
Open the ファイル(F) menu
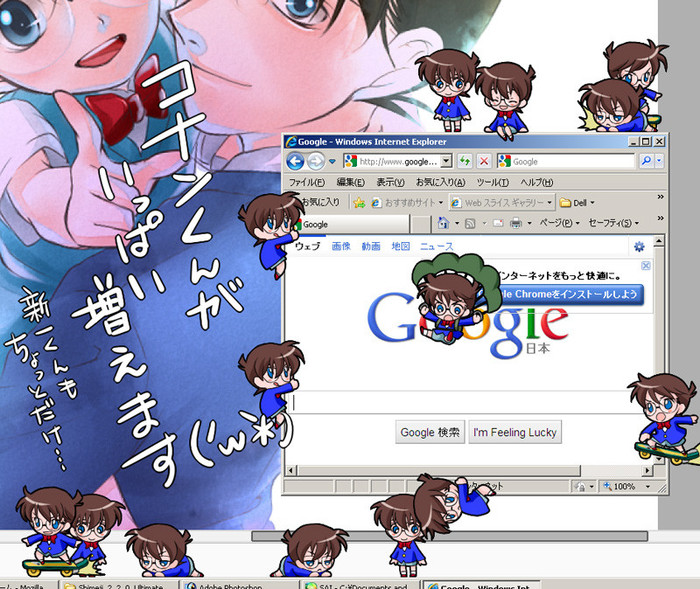tap(307, 182)
